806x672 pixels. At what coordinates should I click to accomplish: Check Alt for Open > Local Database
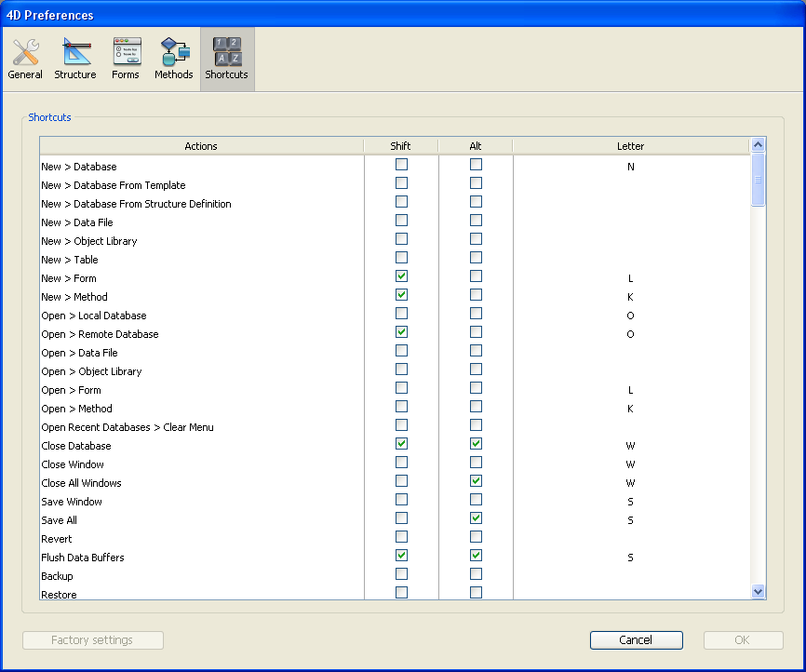(476, 314)
